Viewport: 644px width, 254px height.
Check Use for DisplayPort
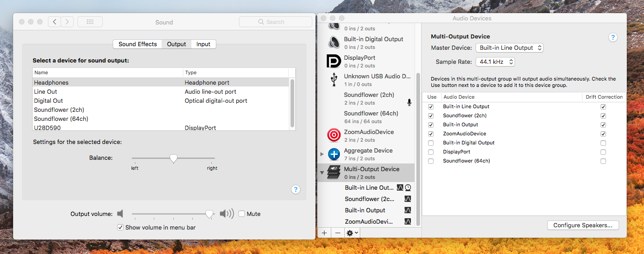[431, 152]
